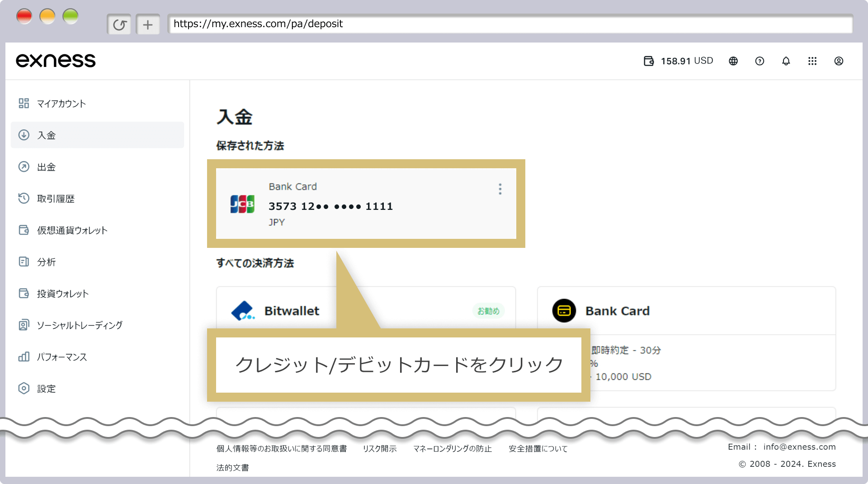Click the Bitwallet logo icon
Screen dimensions: 868x484
pyautogui.click(x=243, y=311)
